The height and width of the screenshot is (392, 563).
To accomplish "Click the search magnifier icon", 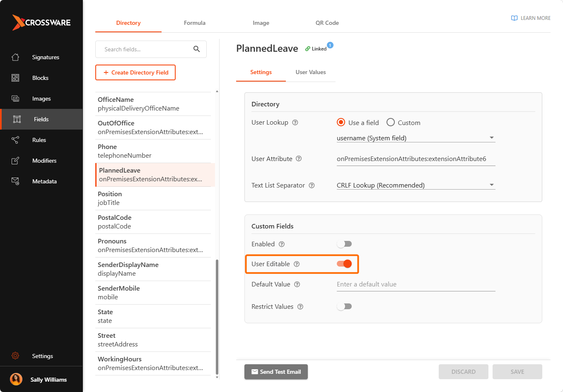I will click(197, 49).
